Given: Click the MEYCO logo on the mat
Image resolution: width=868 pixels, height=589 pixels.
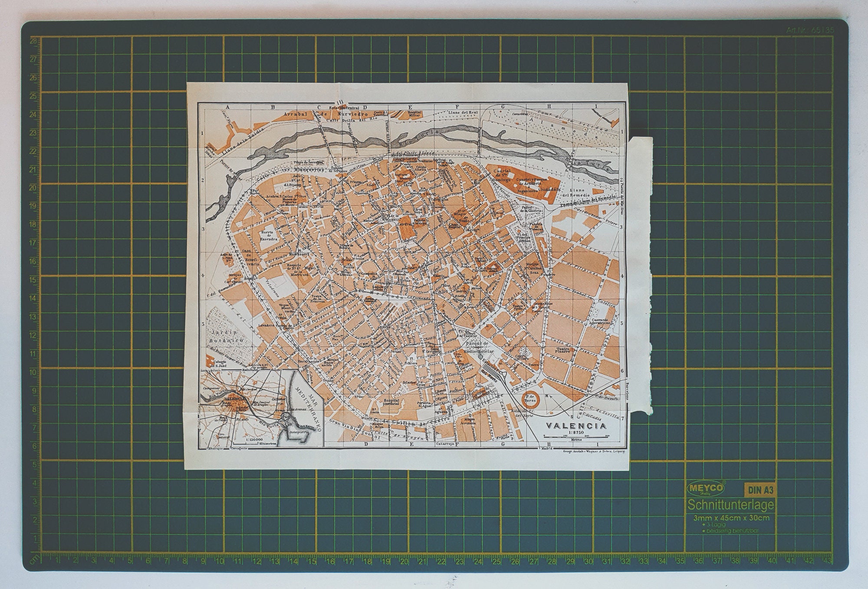Looking at the screenshot, I should click(x=706, y=488).
